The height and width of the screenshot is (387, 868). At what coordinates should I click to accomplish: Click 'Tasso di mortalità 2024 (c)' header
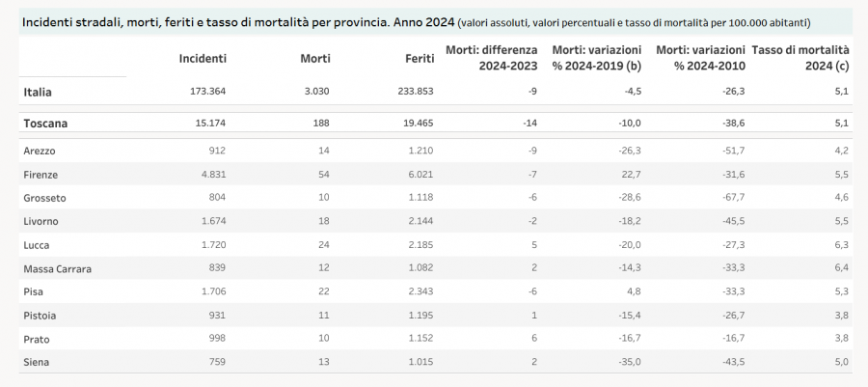[x=800, y=57]
